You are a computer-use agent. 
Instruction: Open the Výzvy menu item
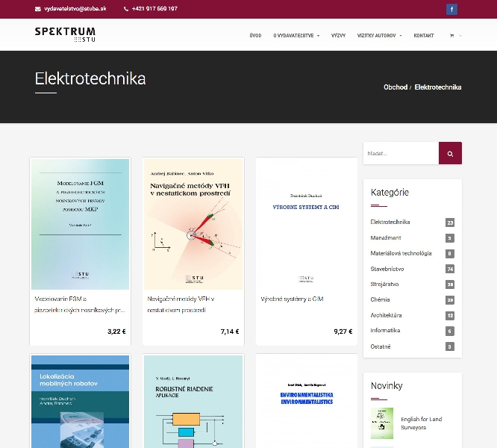(x=338, y=36)
